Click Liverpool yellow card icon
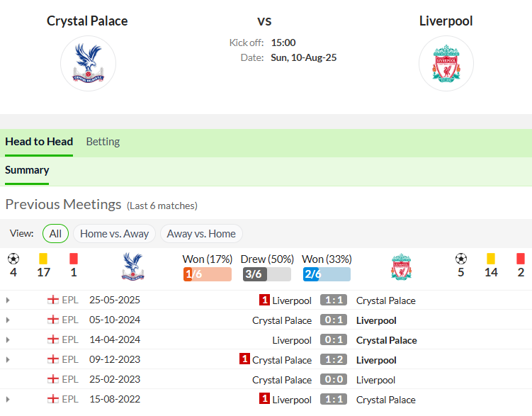The width and height of the screenshot is (532, 416). [491, 259]
